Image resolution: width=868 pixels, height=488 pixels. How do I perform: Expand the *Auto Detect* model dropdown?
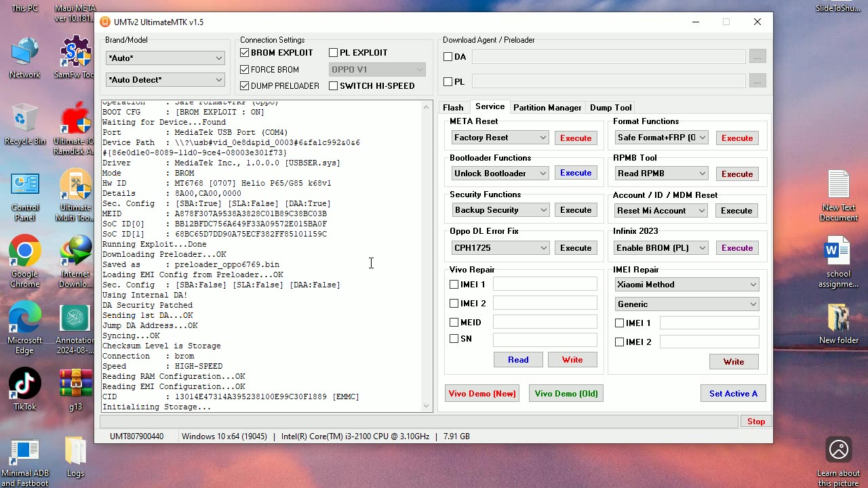[165, 80]
